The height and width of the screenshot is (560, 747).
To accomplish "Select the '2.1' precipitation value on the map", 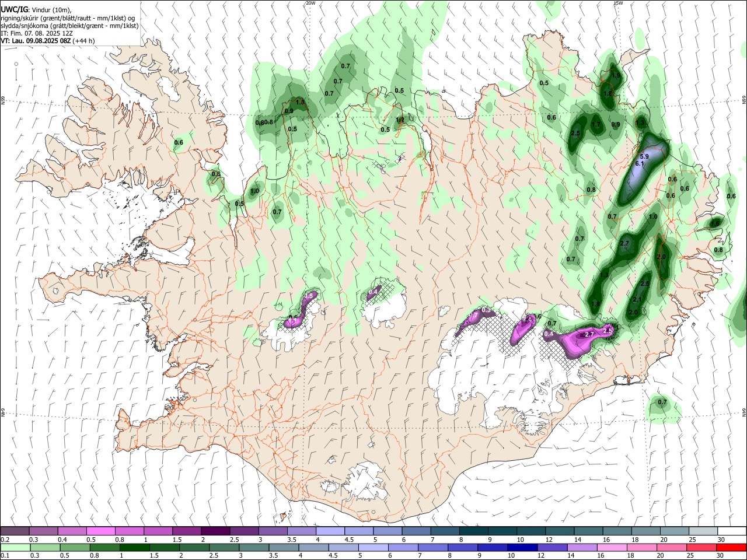I will [x=637, y=299].
